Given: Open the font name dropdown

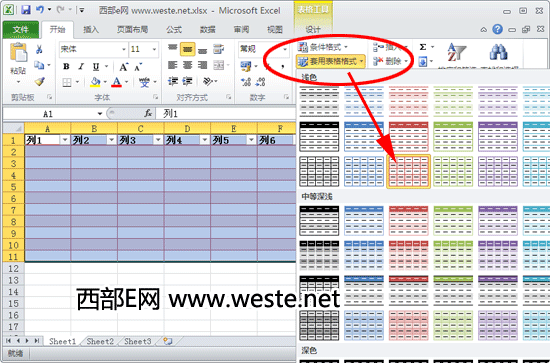Looking at the screenshot, I should click(123, 49).
